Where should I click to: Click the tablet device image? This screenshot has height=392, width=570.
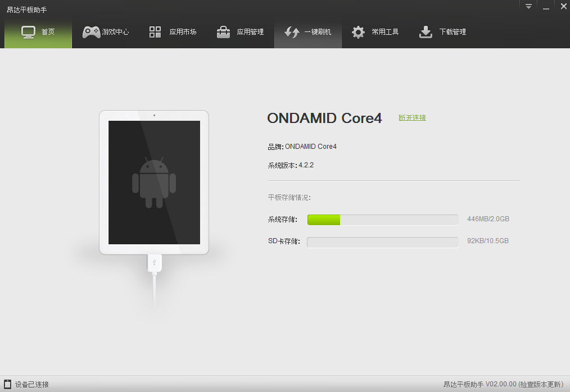(154, 183)
